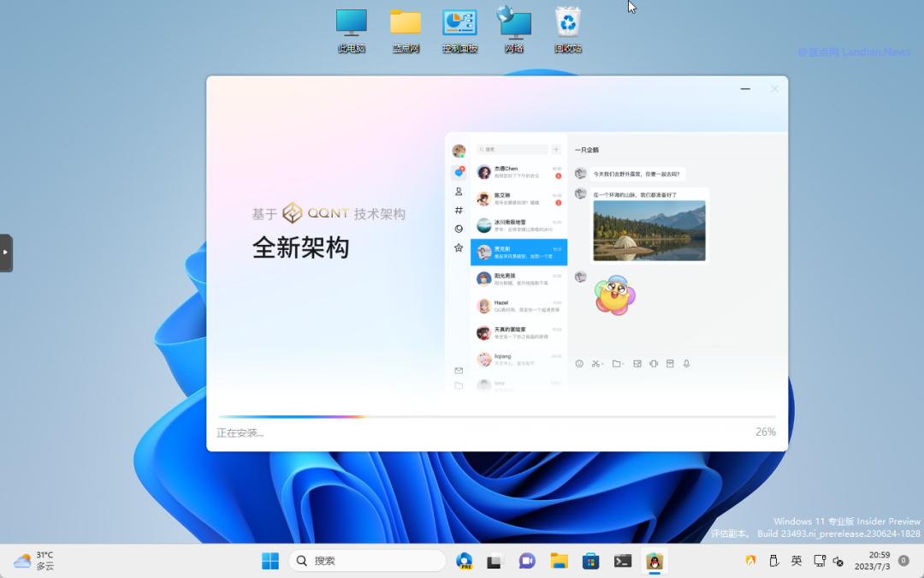Click the 正在安装... status text

(240, 433)
